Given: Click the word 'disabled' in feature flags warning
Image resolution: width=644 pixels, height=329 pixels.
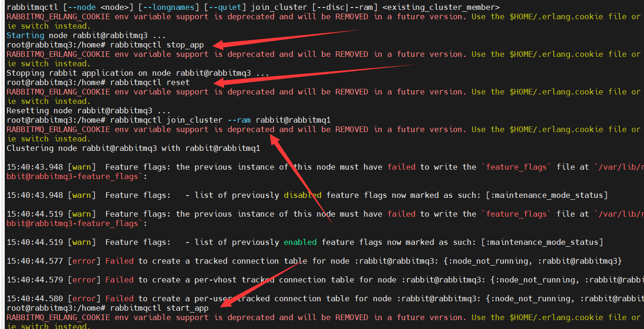Looking at the screenshot, I should (x=303, y=195).
